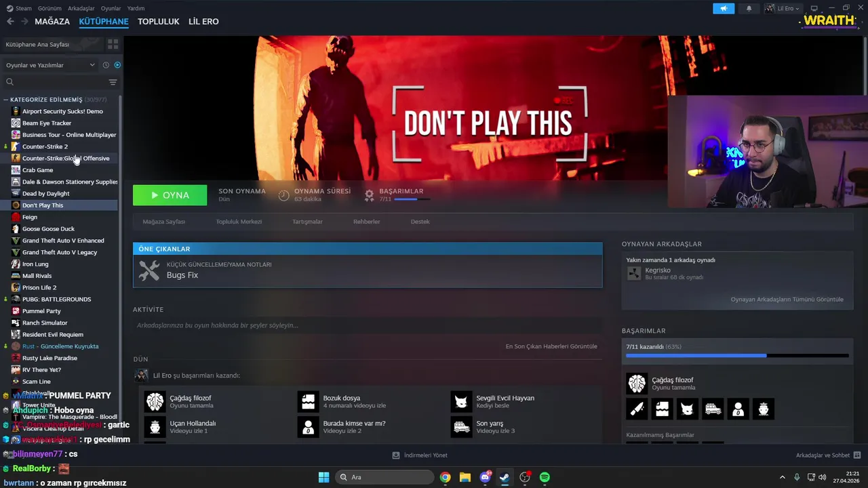Click the library search field
Image resolution: width=868 pixels, height=488 pixels.
pos(56,82)
